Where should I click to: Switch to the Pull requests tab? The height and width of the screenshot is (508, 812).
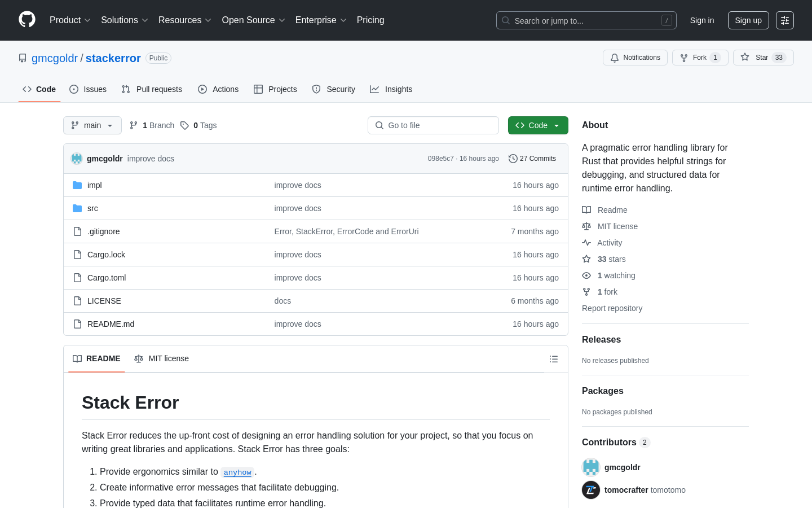click(x=152, y=89)
